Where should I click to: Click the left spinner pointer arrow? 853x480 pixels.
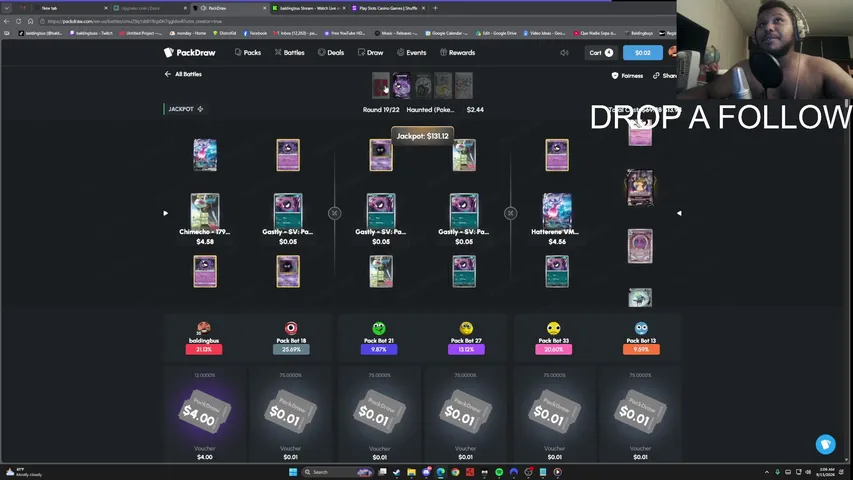[166, 213]
